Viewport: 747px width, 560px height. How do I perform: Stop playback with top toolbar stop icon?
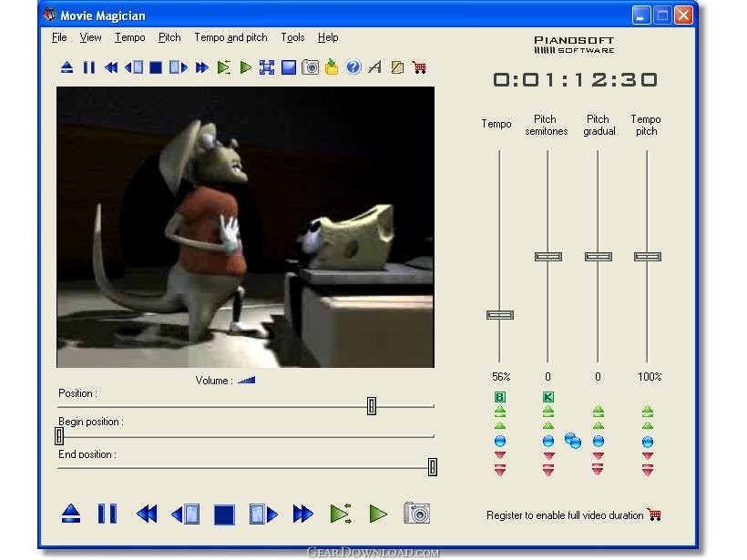click(156, 67)
